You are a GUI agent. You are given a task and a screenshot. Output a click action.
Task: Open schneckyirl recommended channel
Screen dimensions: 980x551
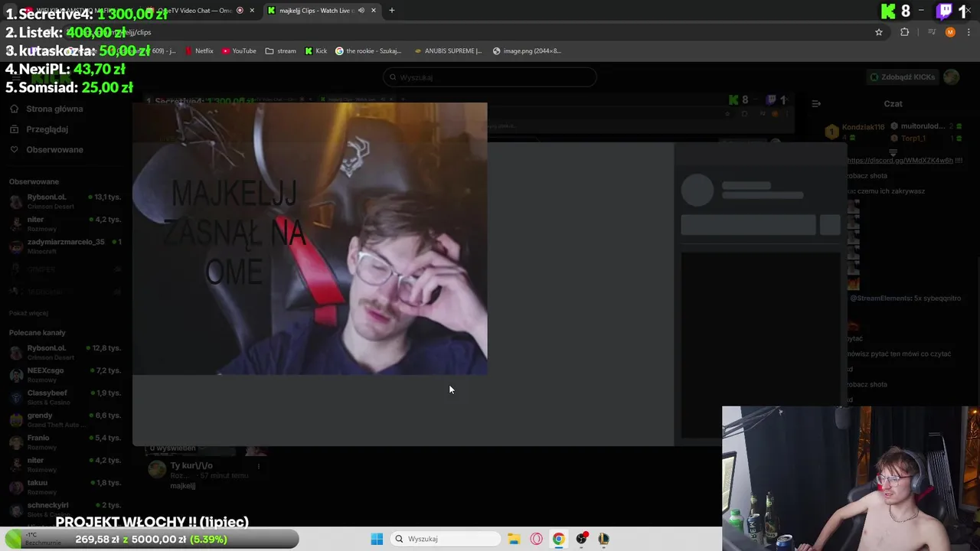(x=65, y=509)
